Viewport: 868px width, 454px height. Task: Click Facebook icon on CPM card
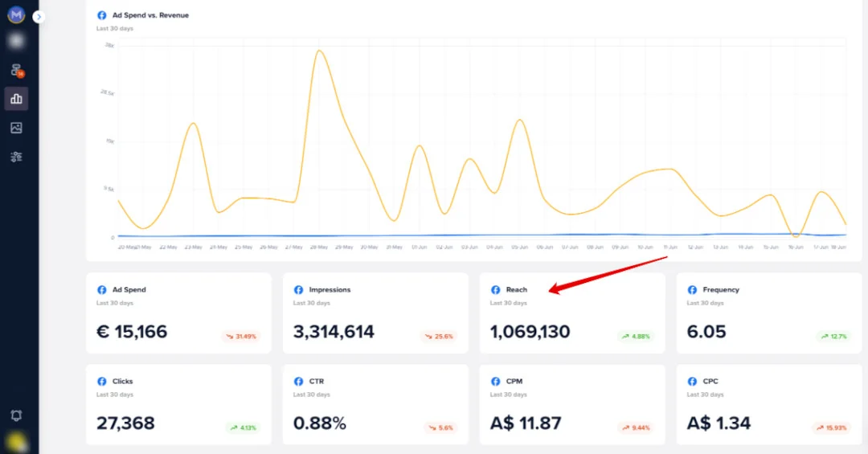(495, 382)
